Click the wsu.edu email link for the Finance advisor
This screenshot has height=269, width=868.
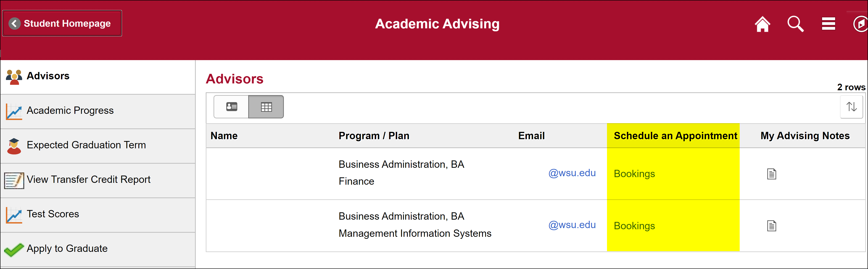pyautogui.click(x=572, y=173)
